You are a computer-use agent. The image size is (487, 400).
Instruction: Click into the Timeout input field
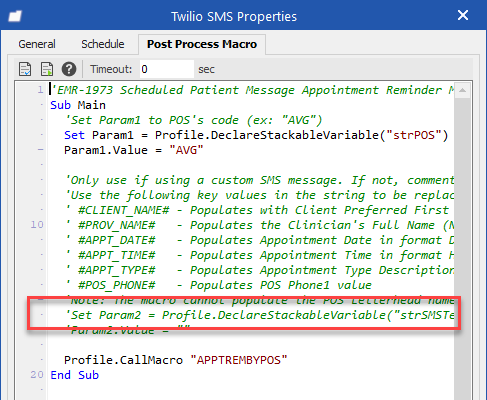(x=167, y=69)
